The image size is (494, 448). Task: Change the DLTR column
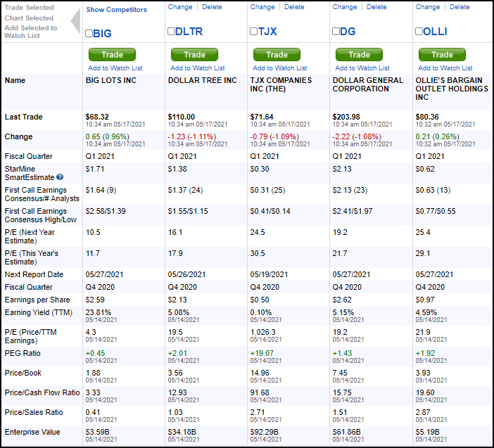[x=180, y=7]
